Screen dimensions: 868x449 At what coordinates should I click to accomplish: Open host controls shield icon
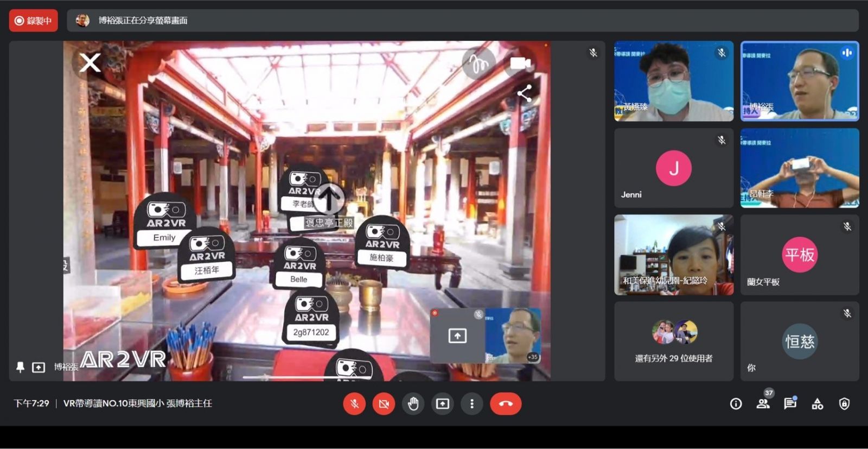844,404
